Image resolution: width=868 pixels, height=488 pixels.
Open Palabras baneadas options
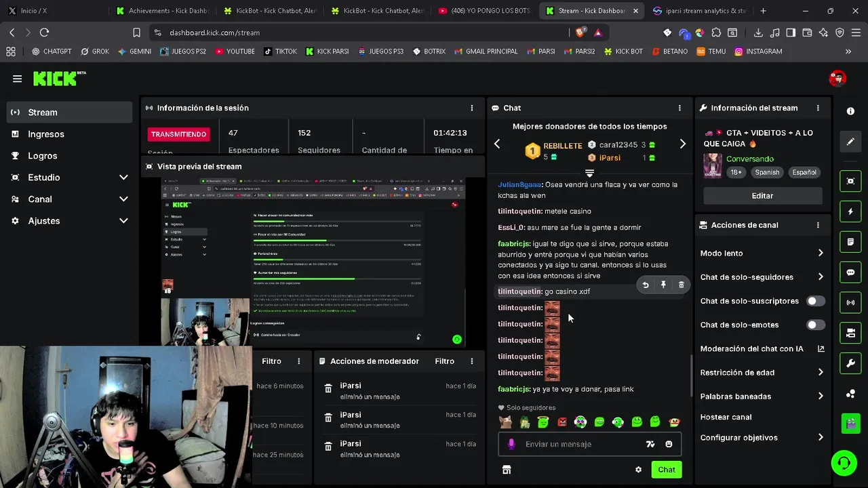coord(762,396)
